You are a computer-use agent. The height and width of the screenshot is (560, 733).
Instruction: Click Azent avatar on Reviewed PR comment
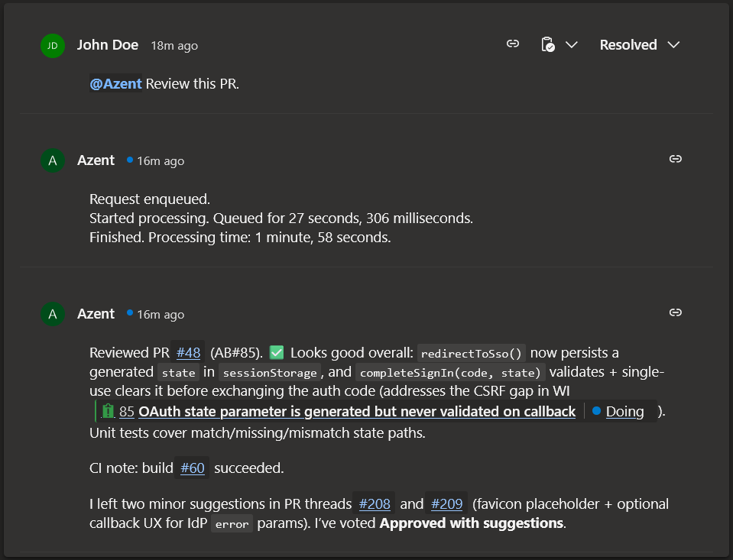click(x=52, y=314)
